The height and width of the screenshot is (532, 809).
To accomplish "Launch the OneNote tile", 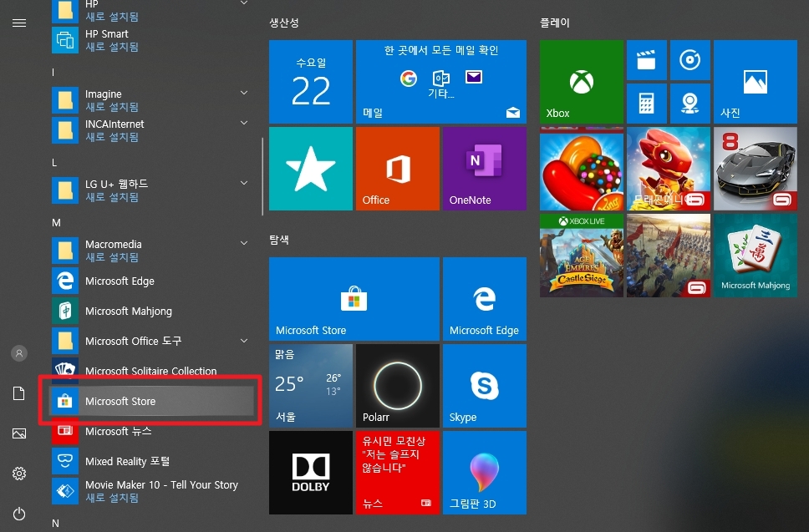I will [485, 169].
